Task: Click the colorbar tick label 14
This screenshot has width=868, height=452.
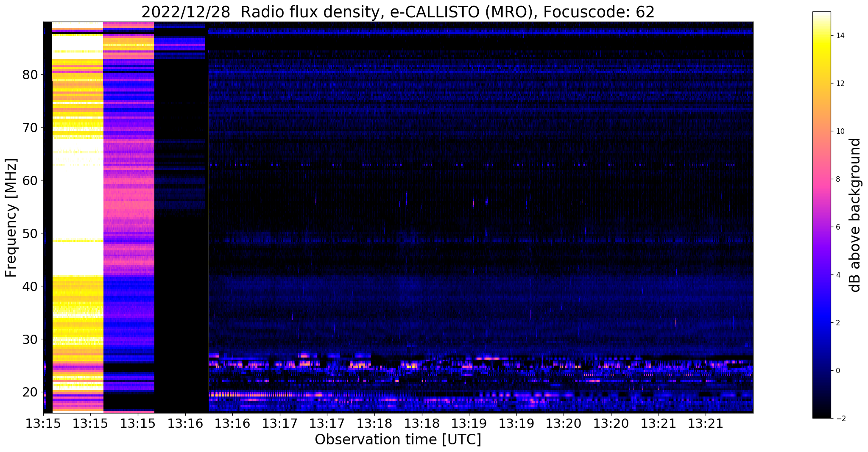Action: [x=840, y=36]
